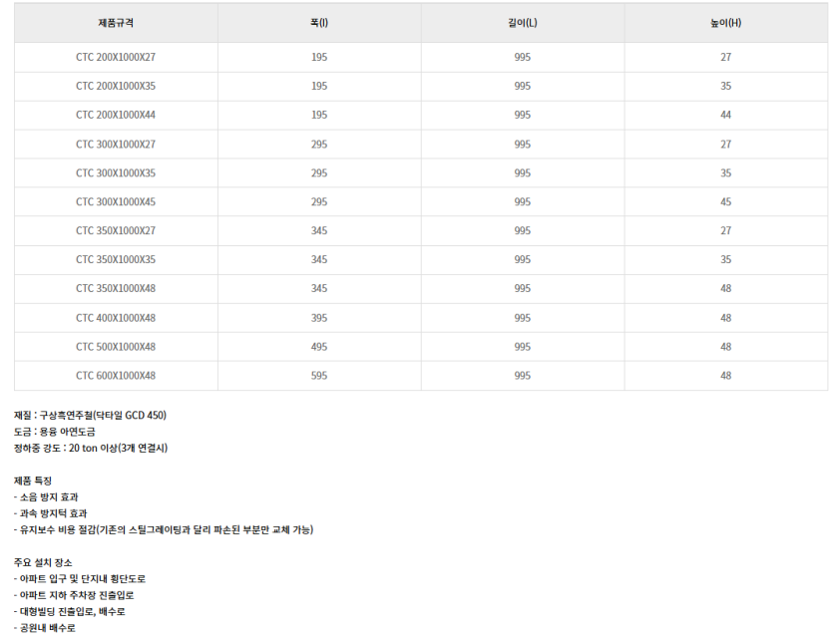Click the CTC 200X1000X44 spec cell
The image size is (833, 644).
[x=116, y=115]
